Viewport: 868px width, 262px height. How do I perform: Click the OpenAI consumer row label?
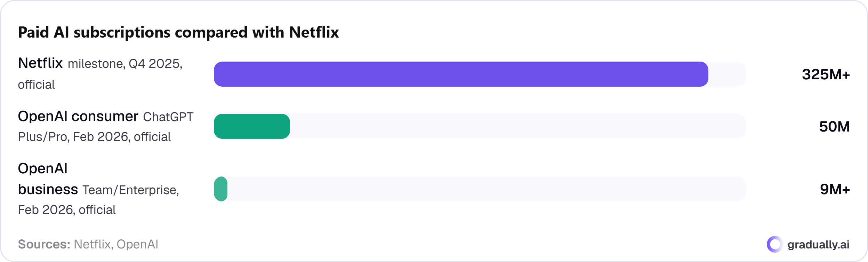[x=78, y=116]
